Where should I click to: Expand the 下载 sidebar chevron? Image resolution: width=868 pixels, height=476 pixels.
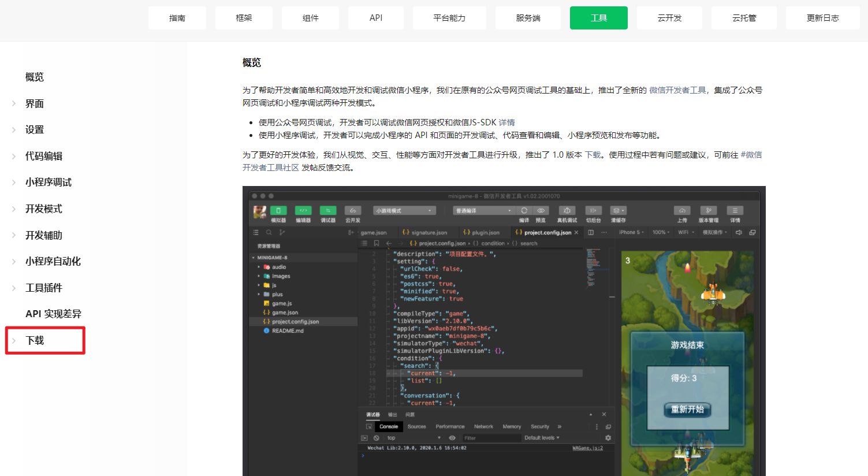13,340
